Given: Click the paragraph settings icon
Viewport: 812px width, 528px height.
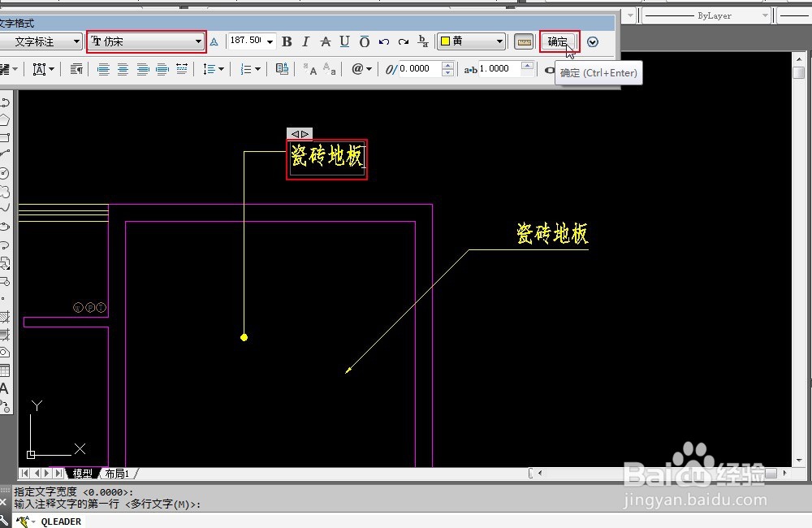Looking at the screenshot, I should pyautogui.click(x=76, y=69).
